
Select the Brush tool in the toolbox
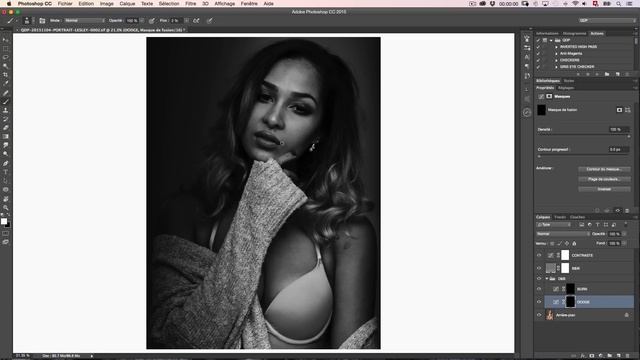pyautogui.click(x=5, y=102)
